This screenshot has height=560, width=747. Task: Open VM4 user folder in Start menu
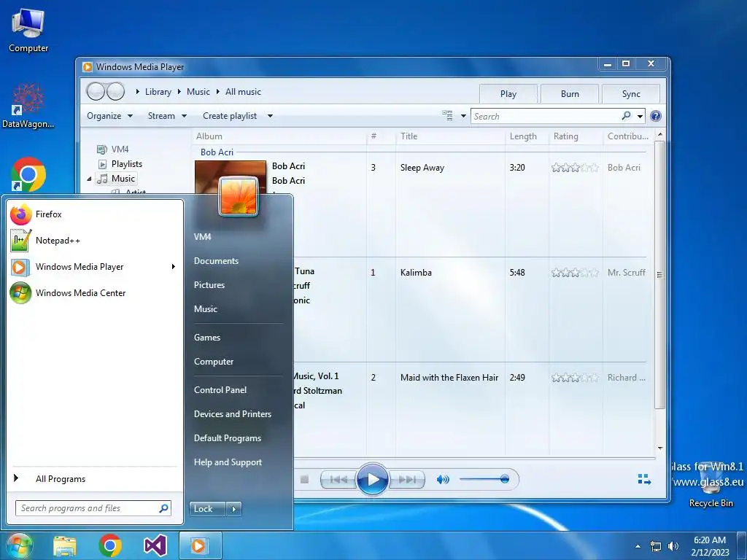pyautogui.click(x=203, y=237)
